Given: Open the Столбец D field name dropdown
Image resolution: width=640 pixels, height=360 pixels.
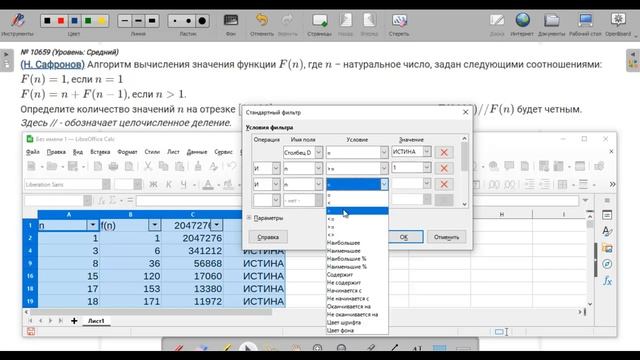Looking at the screenshot, I should tap(318, 152).
